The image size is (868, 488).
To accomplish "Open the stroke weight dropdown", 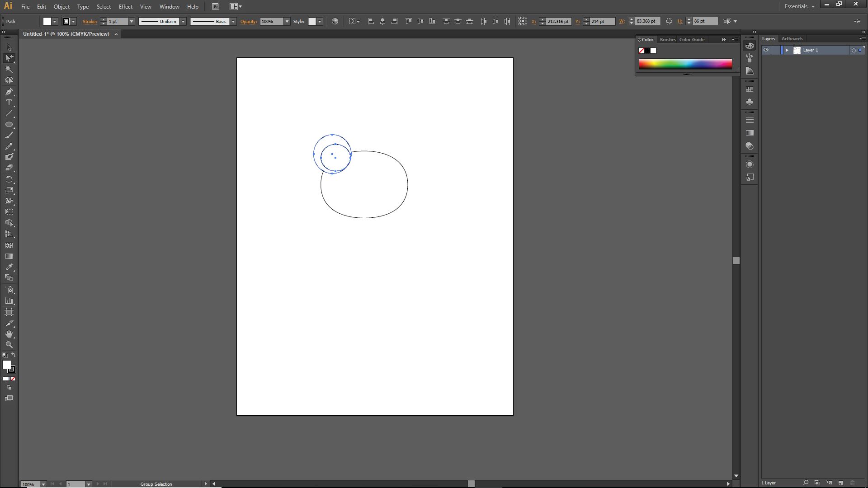I will tap(132, 21).
